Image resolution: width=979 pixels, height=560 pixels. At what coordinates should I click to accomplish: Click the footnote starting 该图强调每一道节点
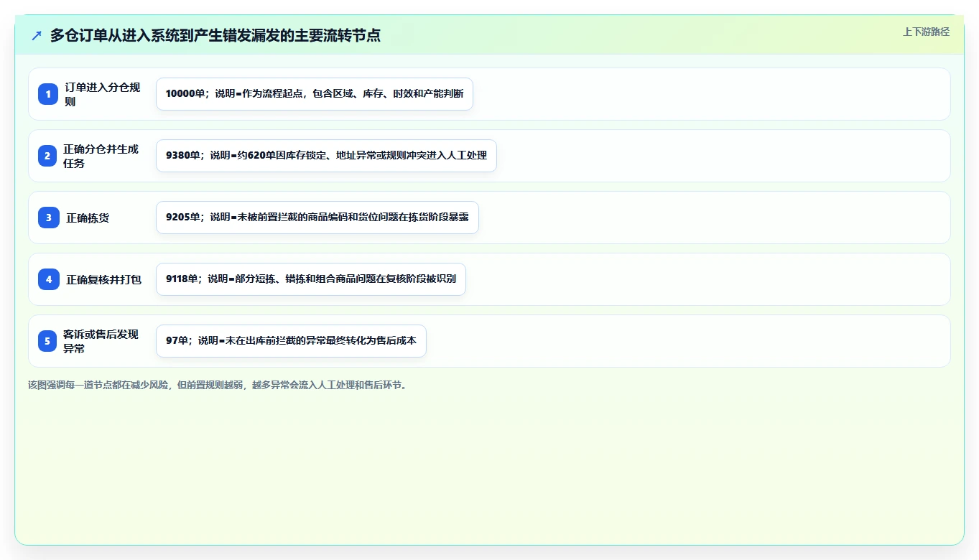pos(219,385)
